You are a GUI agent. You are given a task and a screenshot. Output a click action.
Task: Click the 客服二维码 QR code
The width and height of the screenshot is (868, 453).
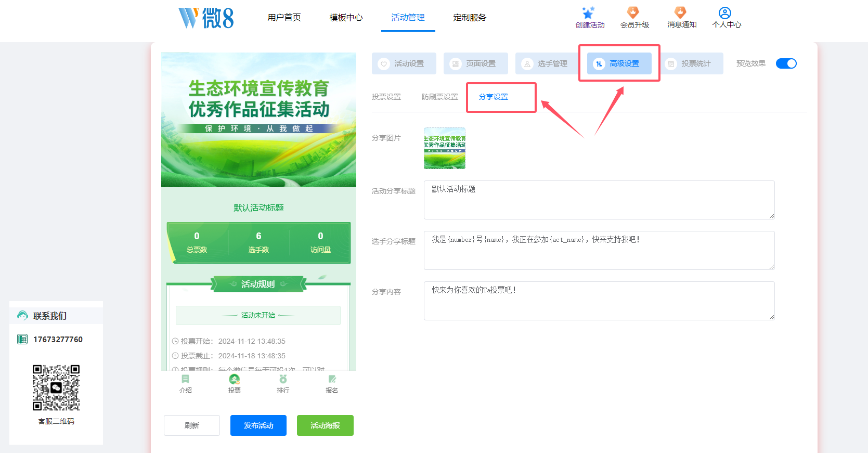coord(56,388)
